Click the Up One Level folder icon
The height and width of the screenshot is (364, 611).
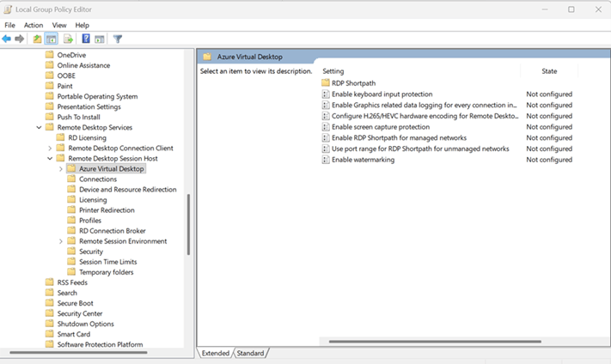click(x=37, y=39)
